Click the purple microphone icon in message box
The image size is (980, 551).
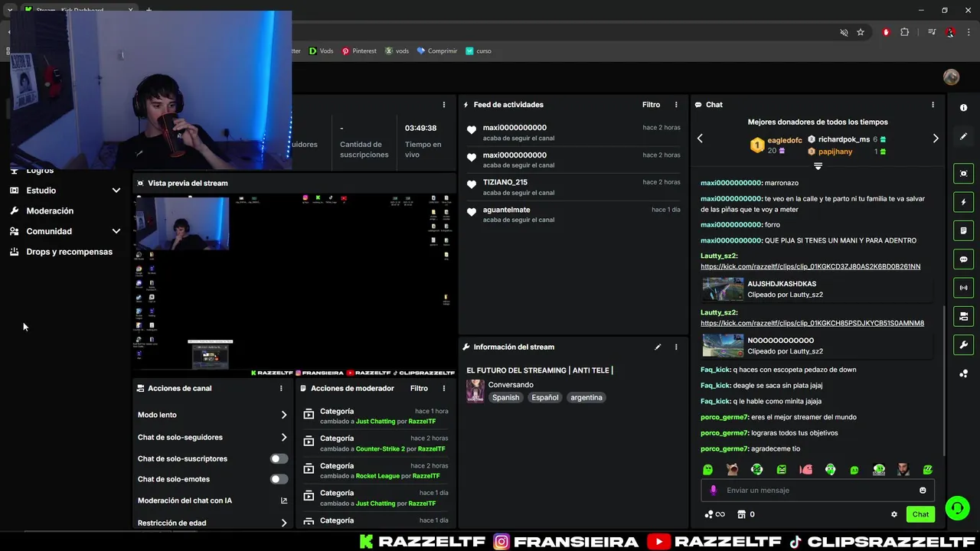(713, 491)
